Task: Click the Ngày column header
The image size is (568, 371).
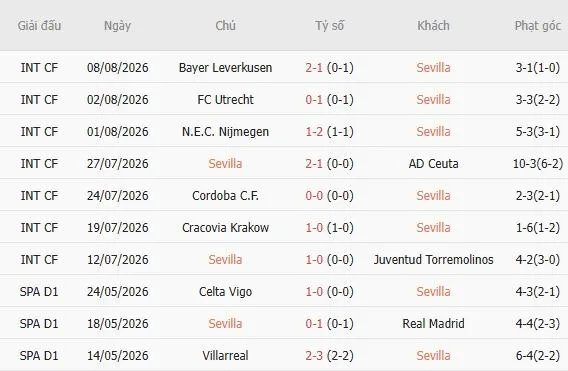Action: point(117,26)
